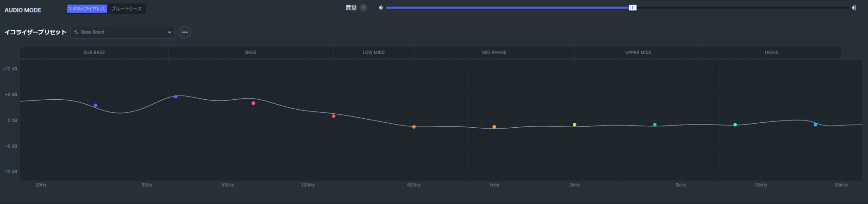868x204 pixels.
Task: Switch to Bluetooth audio mode
Action: 127,9
